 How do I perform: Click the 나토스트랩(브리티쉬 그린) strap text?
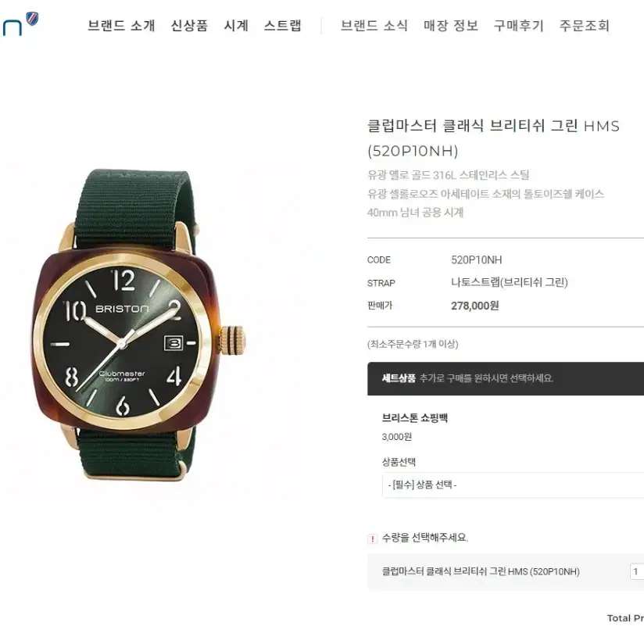pyautogui.click(x=510, y=283)
